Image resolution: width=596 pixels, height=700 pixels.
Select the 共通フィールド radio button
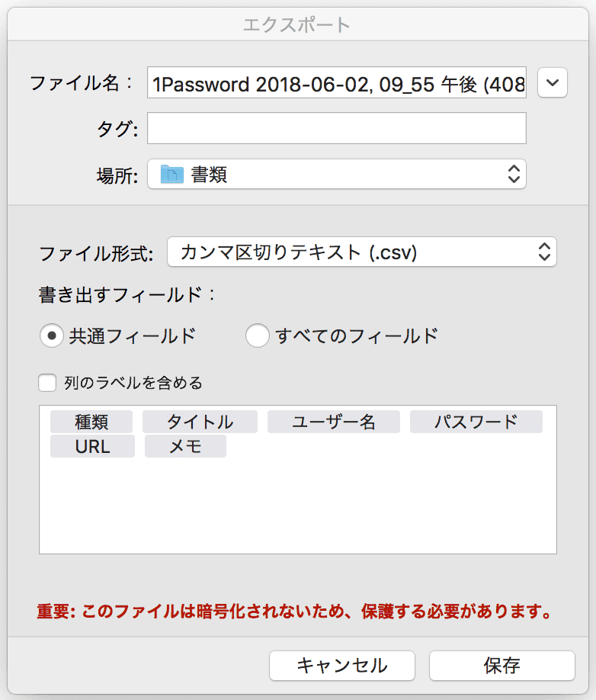[52, 336]
